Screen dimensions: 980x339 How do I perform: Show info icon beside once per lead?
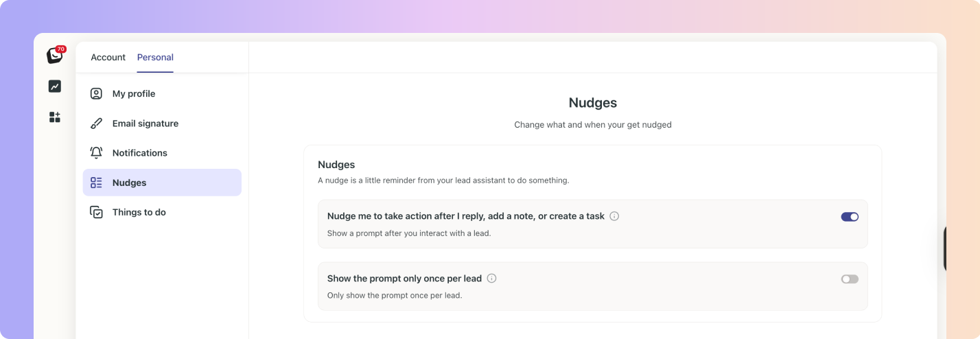point(491,279)
